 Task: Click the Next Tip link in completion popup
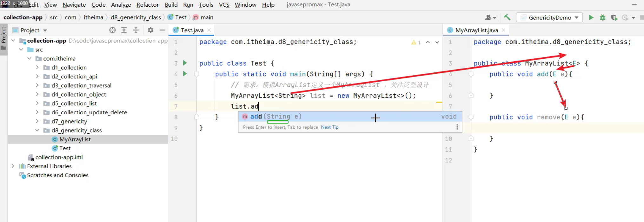point(329,127)
